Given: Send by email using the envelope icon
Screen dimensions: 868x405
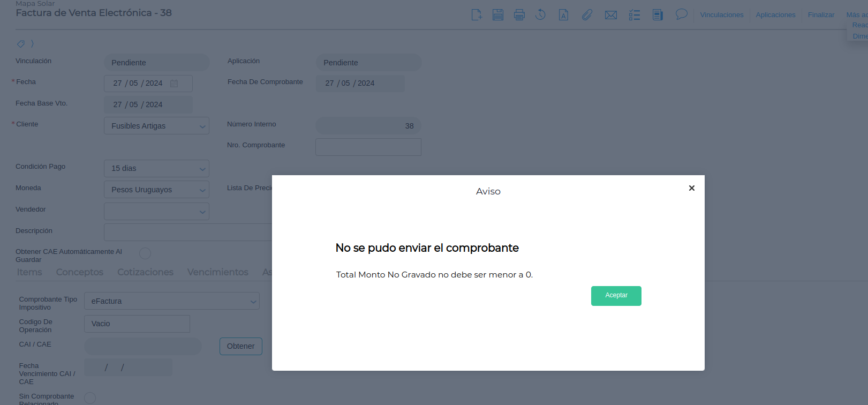Looking at the screenshot, I should (x=611, y=15).
